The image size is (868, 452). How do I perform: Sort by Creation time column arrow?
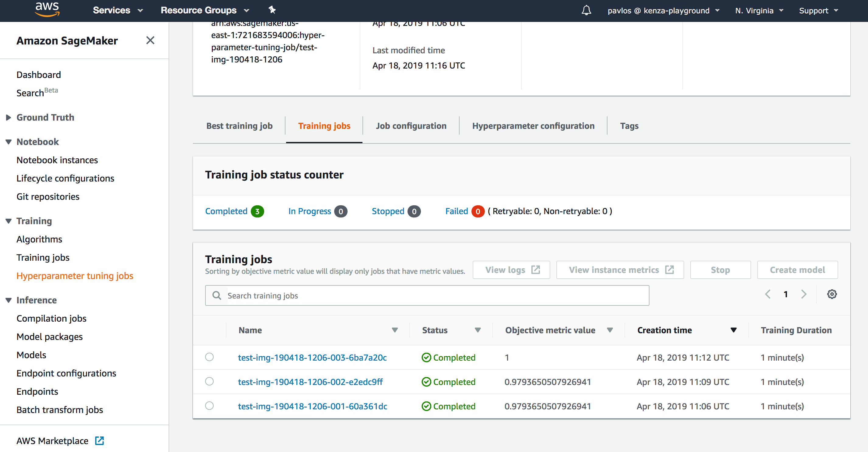733,330
